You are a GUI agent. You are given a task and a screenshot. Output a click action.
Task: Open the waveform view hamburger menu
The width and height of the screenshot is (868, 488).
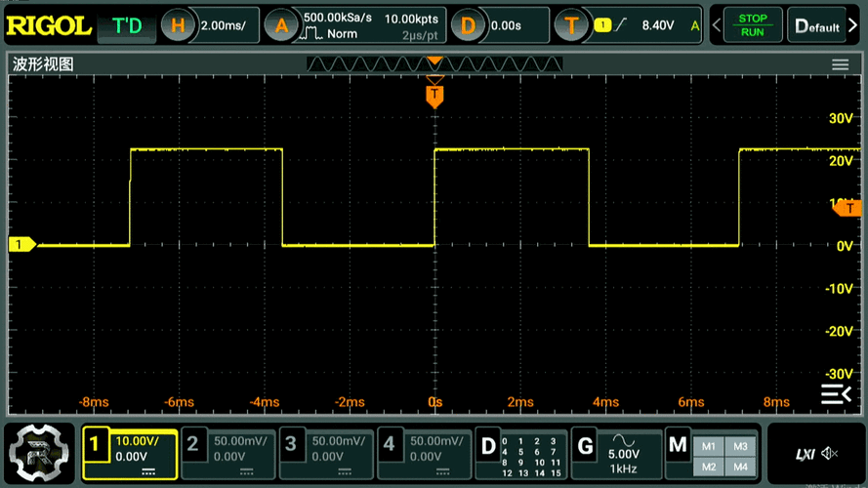click(x=840, y=64)
